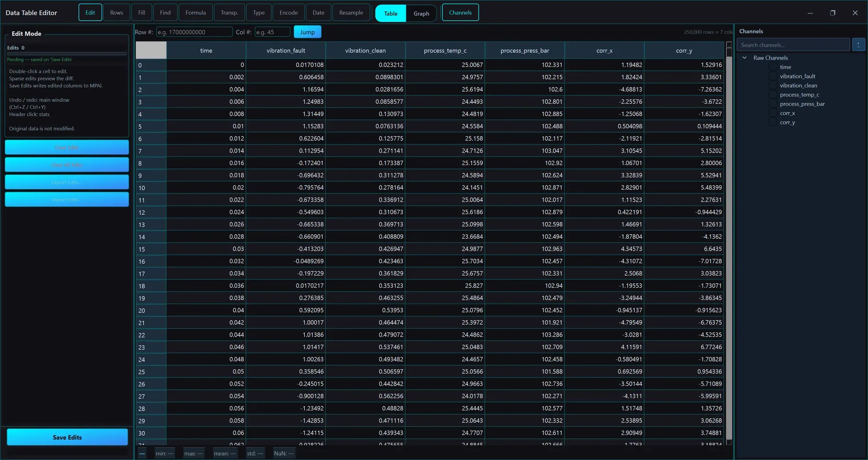Click the Export Edits button
The image size is (868, 460).
[67, 182]
